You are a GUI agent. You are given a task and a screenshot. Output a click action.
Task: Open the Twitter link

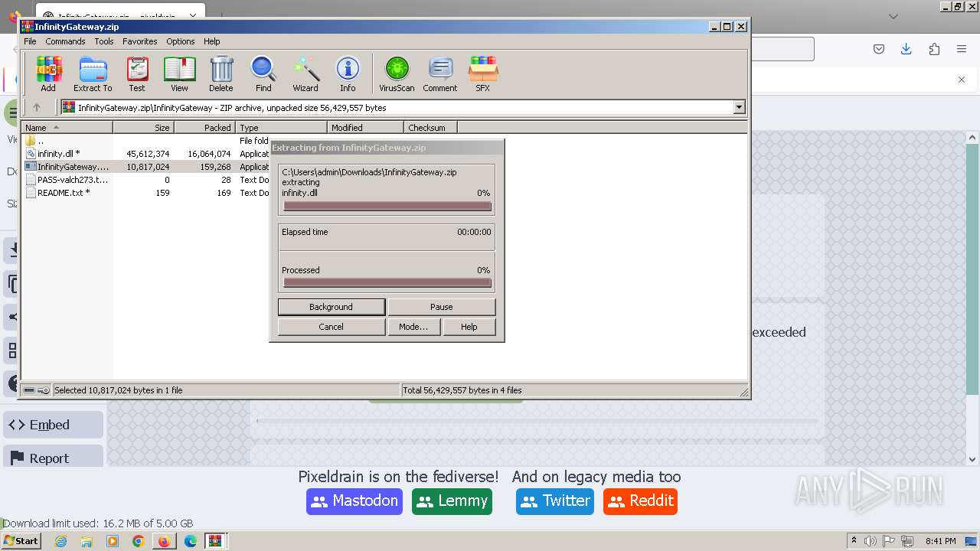coord(555,501)
